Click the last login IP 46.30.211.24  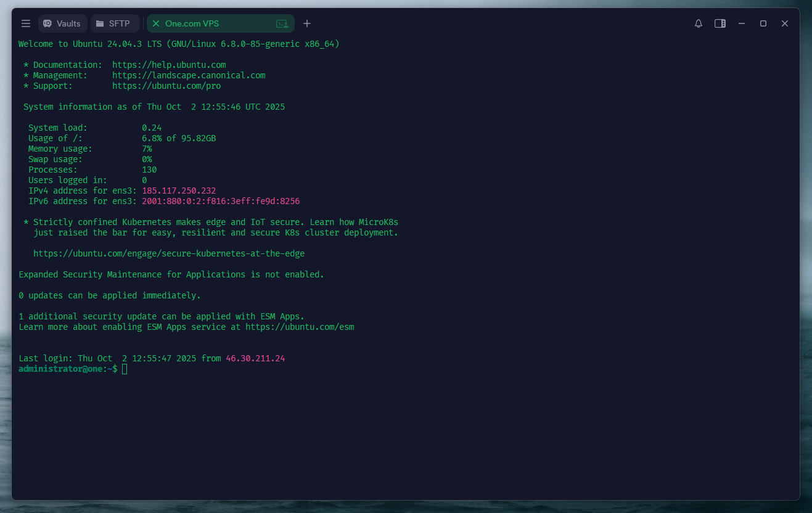(x=255, y=358)
